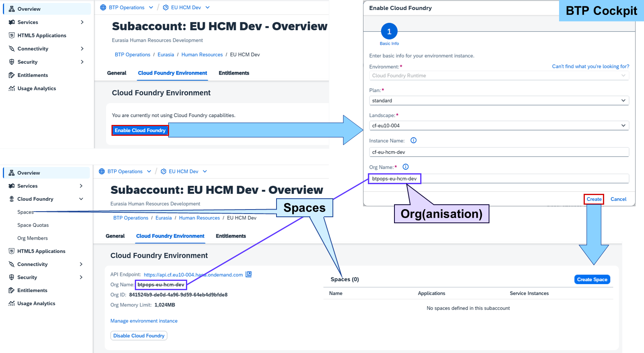Open Entitlements tab in lower subaccount view

click(231, 236)
